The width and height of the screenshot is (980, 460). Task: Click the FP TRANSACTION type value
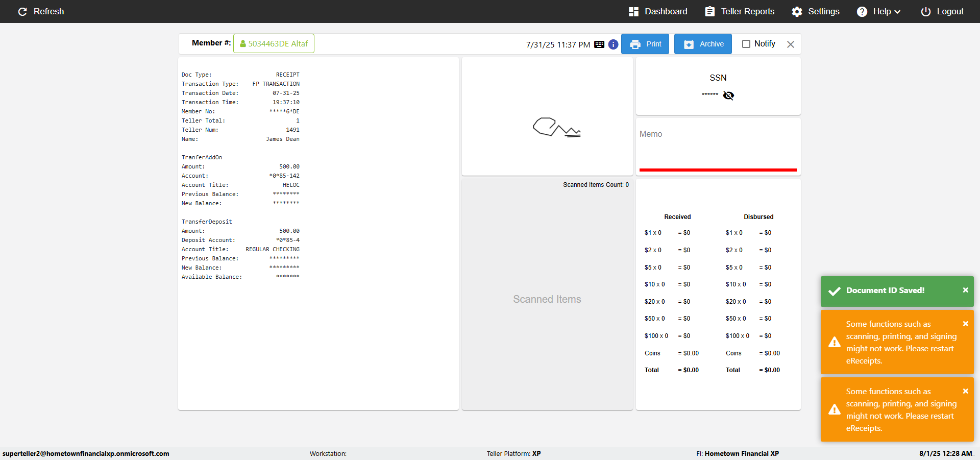point(276,84)
